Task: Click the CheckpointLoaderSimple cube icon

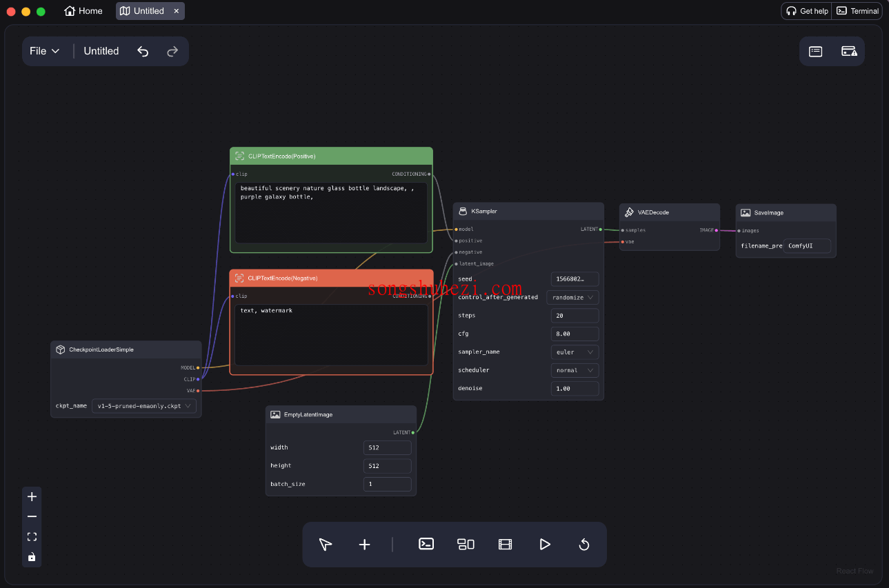Action: pyautogui.click(x=60, y=349)
